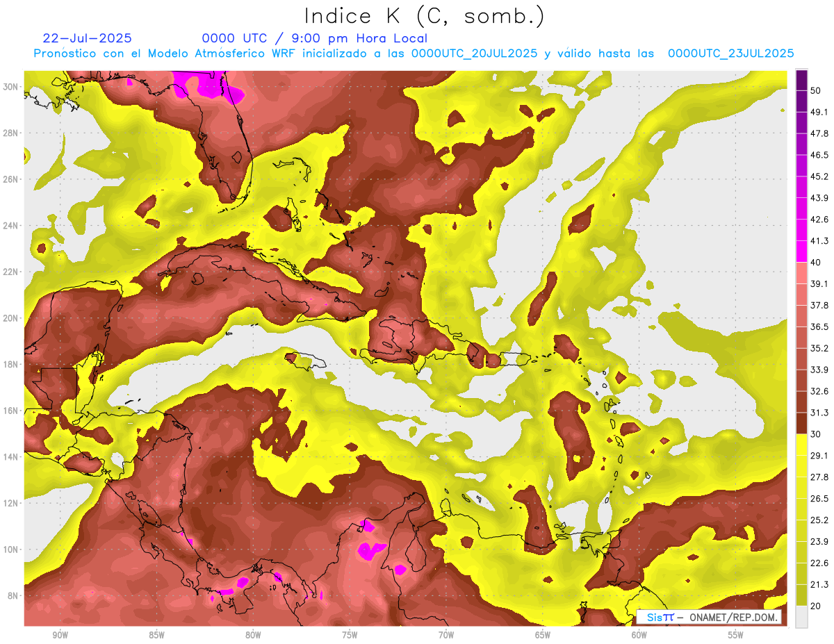Select the 22N latitude axis label
The width and height of the screenshot is (834, 644).
(x=10, y=272)
